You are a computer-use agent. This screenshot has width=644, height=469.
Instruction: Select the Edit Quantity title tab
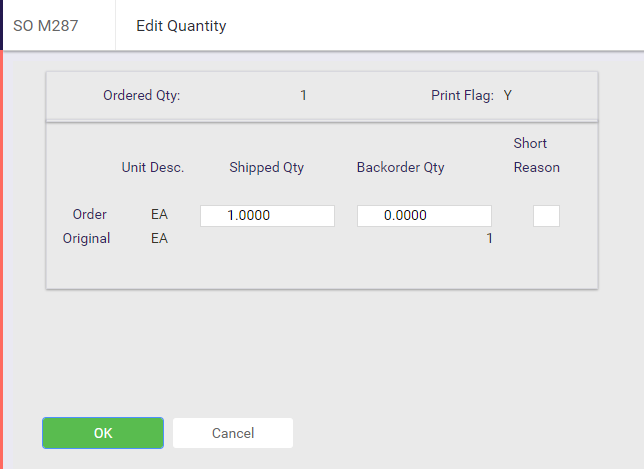point(181,25)
